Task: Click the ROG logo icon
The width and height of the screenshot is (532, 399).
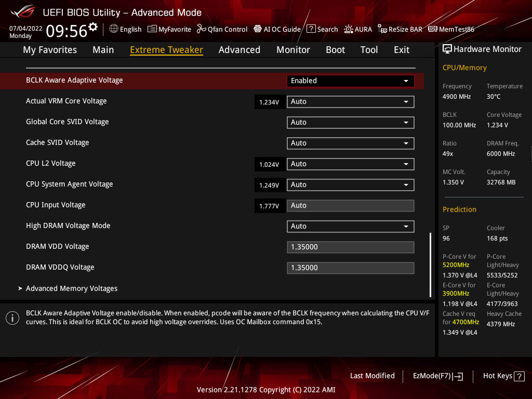Action: pos(22,11)
